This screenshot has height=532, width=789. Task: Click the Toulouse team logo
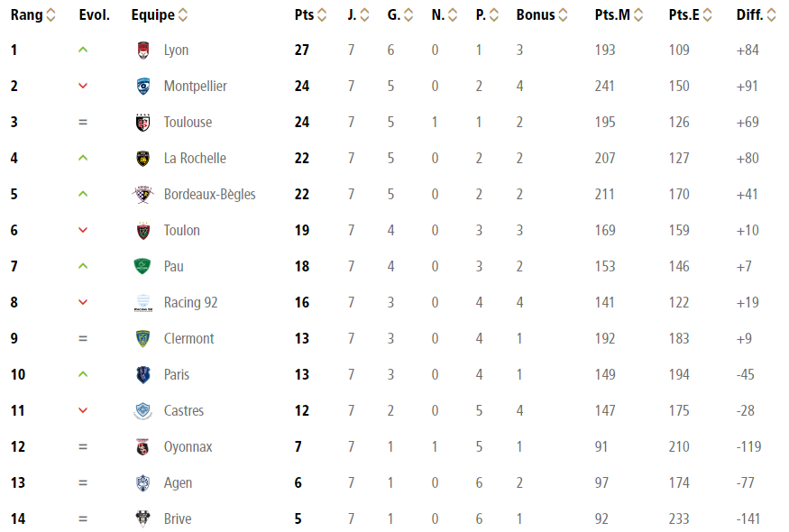point(142,123)
